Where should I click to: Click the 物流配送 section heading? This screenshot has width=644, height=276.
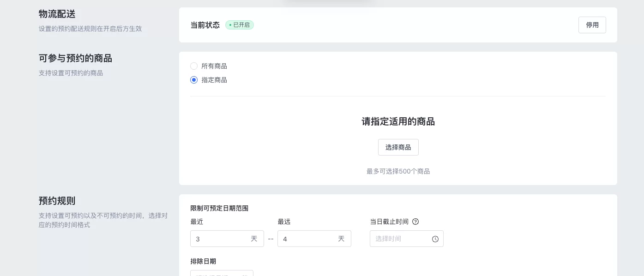tap(57, 14)
